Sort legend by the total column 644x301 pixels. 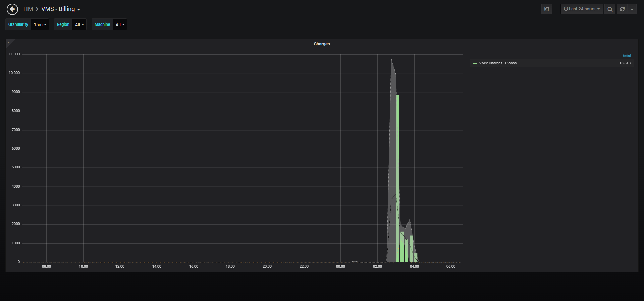(627, 56)
